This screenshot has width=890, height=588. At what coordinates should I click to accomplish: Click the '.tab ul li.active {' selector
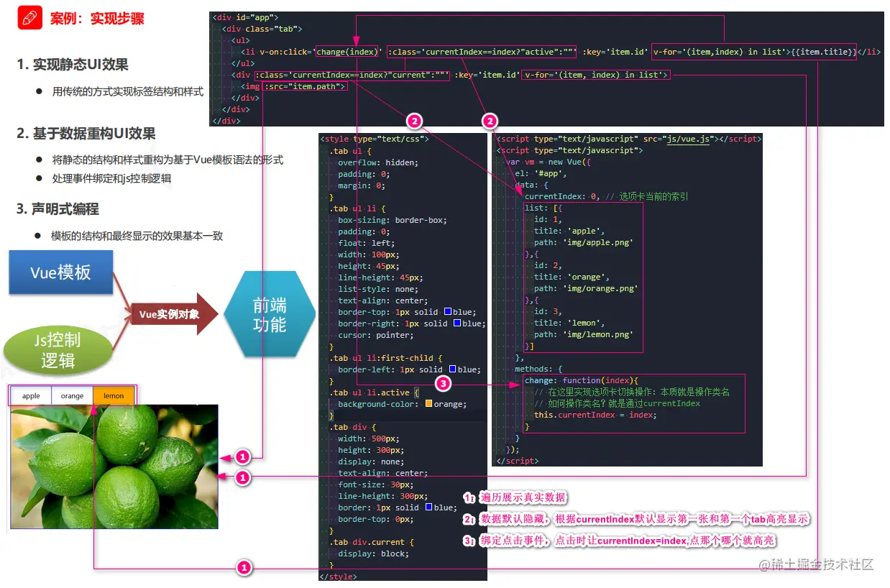pyautogui.click(x=374, y=392)
